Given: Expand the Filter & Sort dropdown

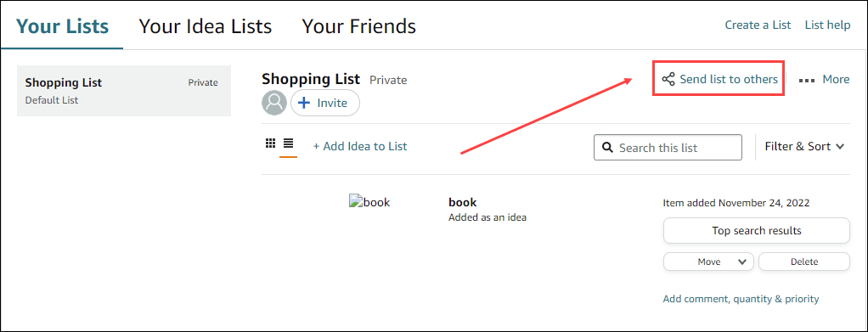Looking at the screenshot, I should tap(803, 147).
